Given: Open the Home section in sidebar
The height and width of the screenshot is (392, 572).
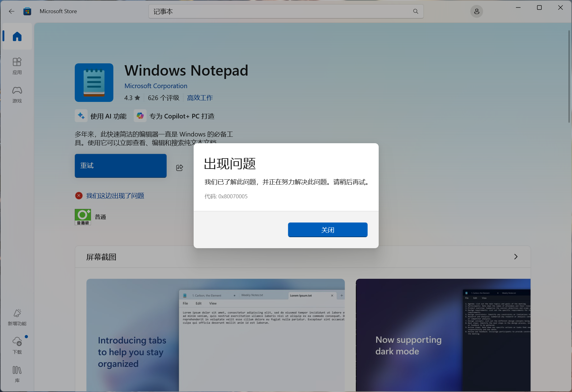Looking at the screenshot, I should 17,36.
